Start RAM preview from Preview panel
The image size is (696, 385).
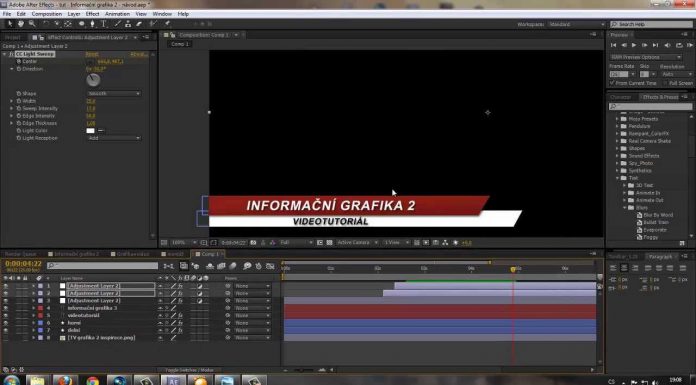click(690, 45)
